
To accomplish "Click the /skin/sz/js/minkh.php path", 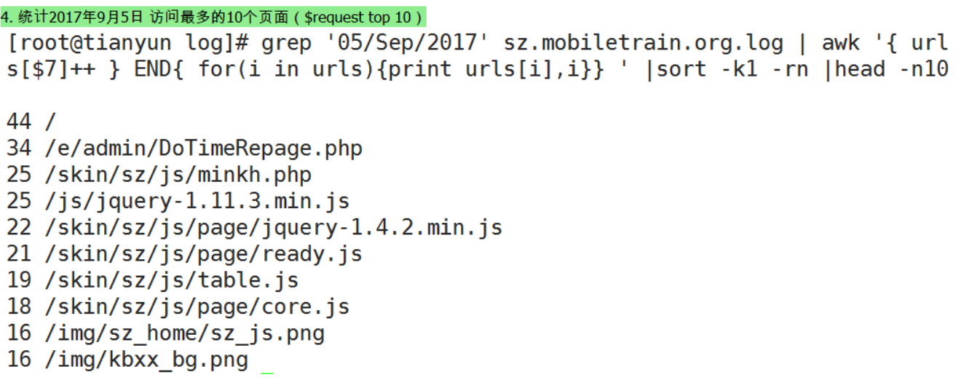I will (178, 175).
